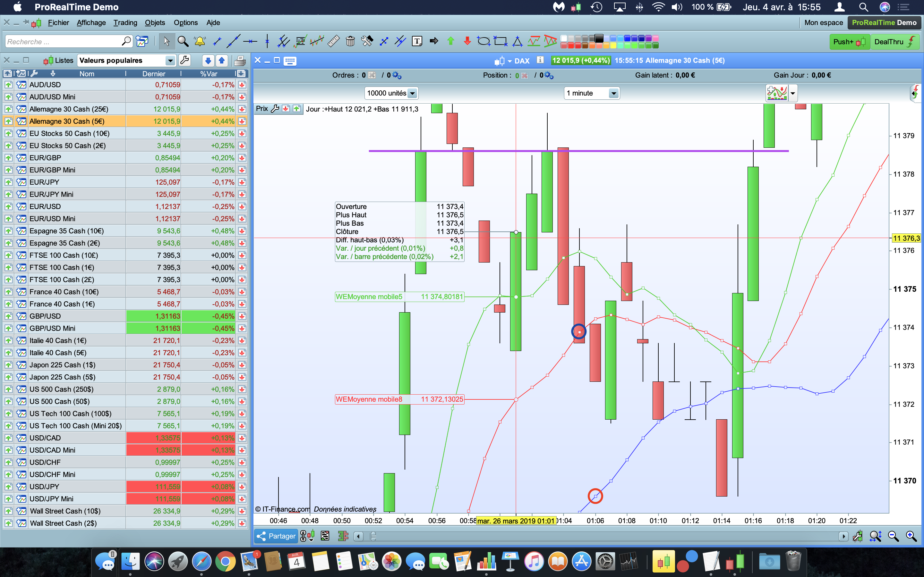Open the Objets menu
The height and width of the screenshot is (577, 924).
click(155, 22)
